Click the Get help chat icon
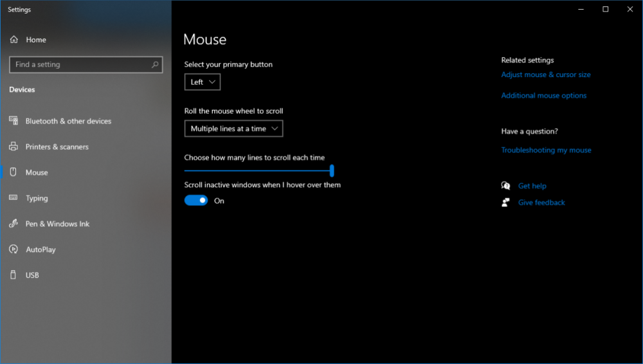This screenshot has height=364, width=643. pos(505,186)
